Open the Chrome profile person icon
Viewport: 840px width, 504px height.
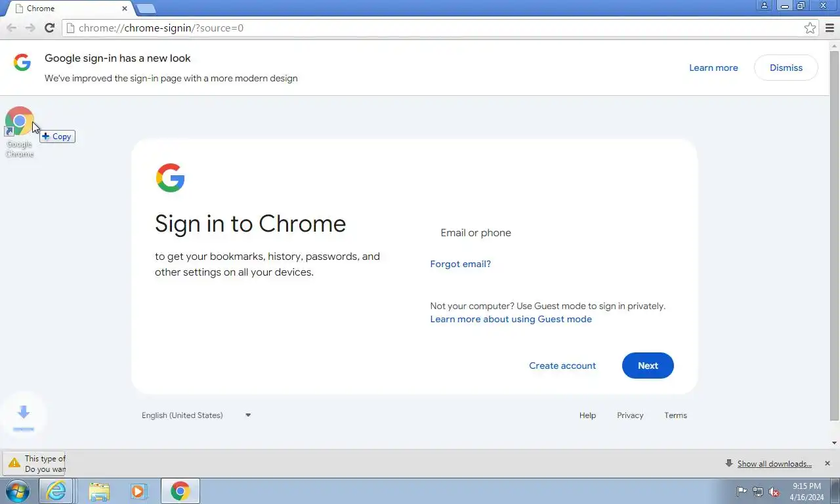[x=764, y=5]
